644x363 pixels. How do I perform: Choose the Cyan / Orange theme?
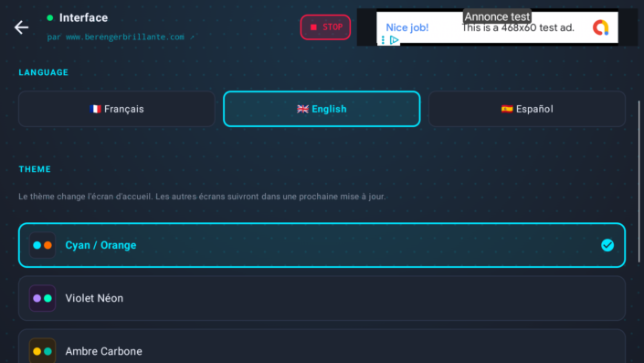coord(322,245)
